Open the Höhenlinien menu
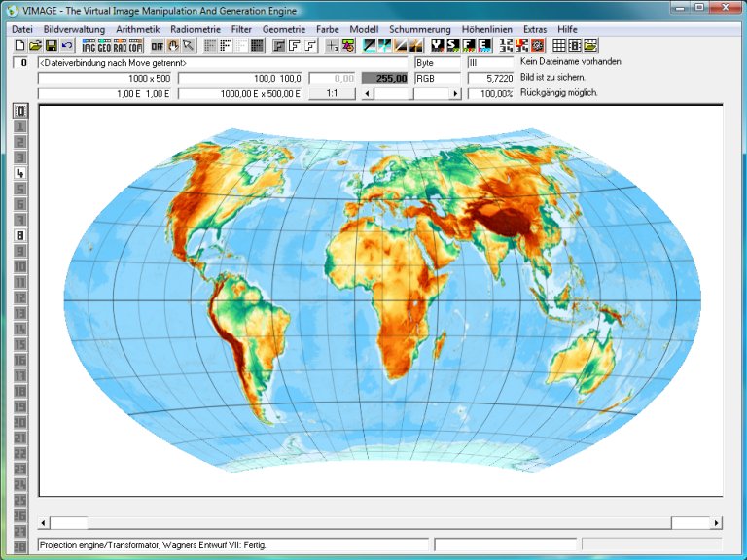This screenshot has width=747, height=560. click(x=487, y=30)
